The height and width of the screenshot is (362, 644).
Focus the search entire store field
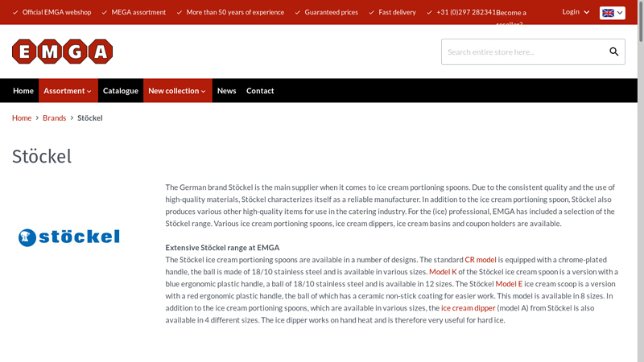(x=523, y=52)
